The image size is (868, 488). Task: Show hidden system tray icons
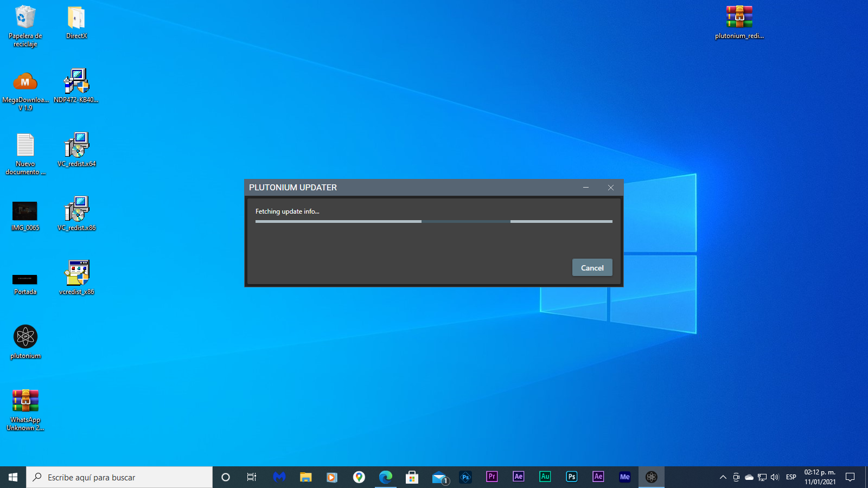click(723, 477)
